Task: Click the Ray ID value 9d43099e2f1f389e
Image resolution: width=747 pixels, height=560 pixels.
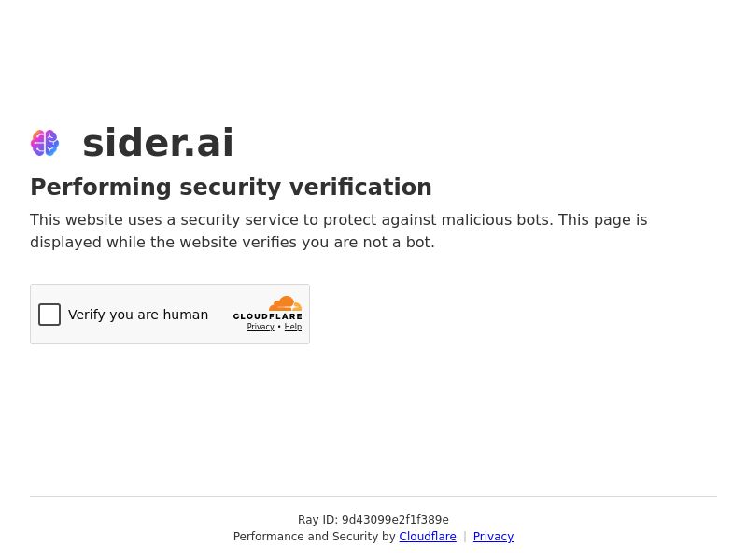Action: (x=395, y=519)
